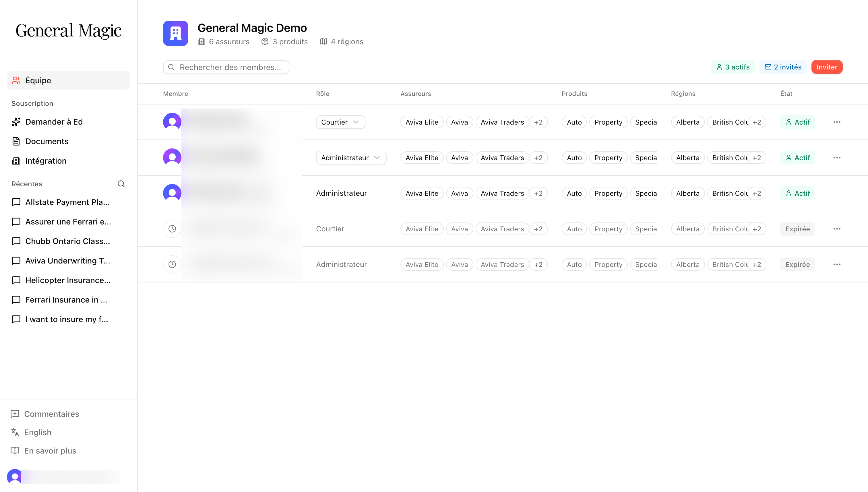This screenshot has height=492, width=868.
Task: Click the Intégration building icon in the sidebar
Action: point(16,161)
